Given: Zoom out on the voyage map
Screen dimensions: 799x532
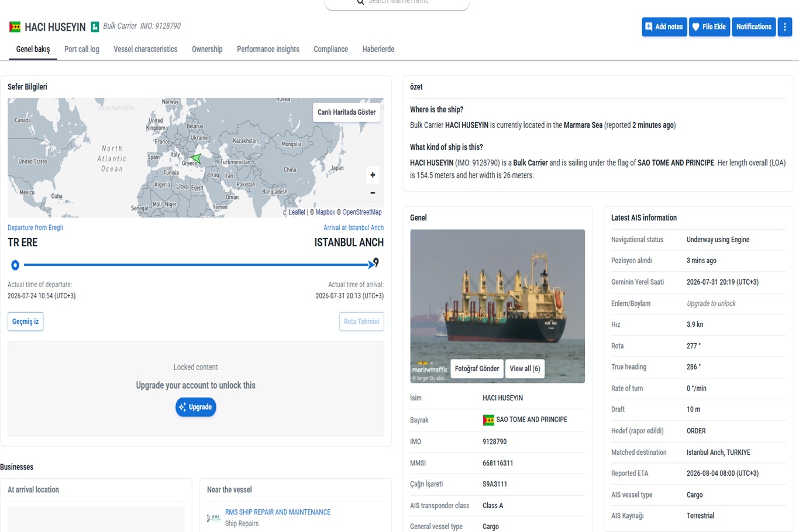Looking at the screenshot, I should 373,192.
